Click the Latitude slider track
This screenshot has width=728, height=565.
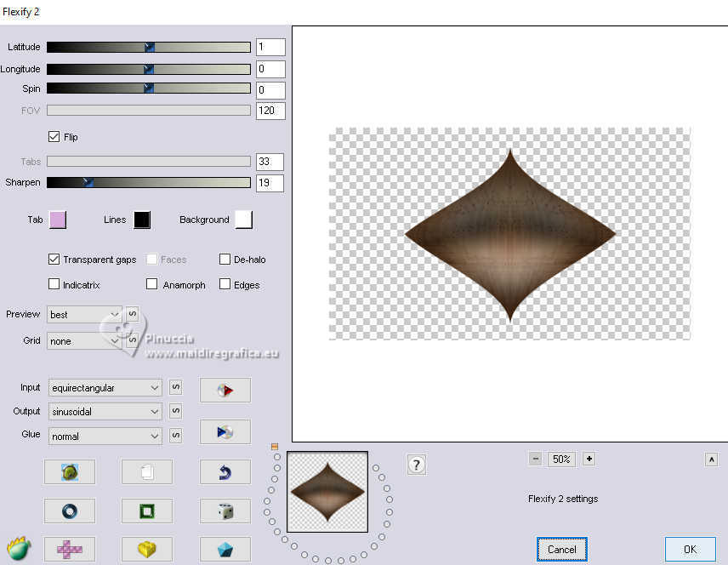pyautogui.click(x=149, y=47)
